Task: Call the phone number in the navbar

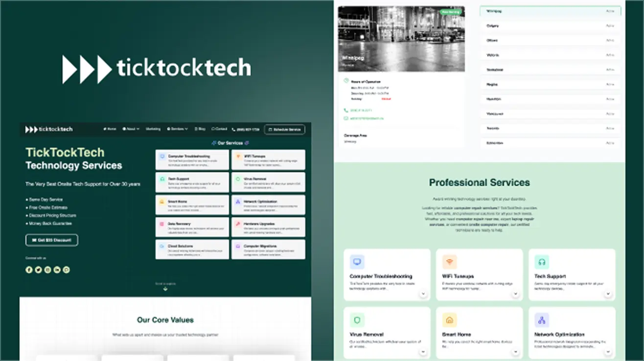Action: coord(246,129)
